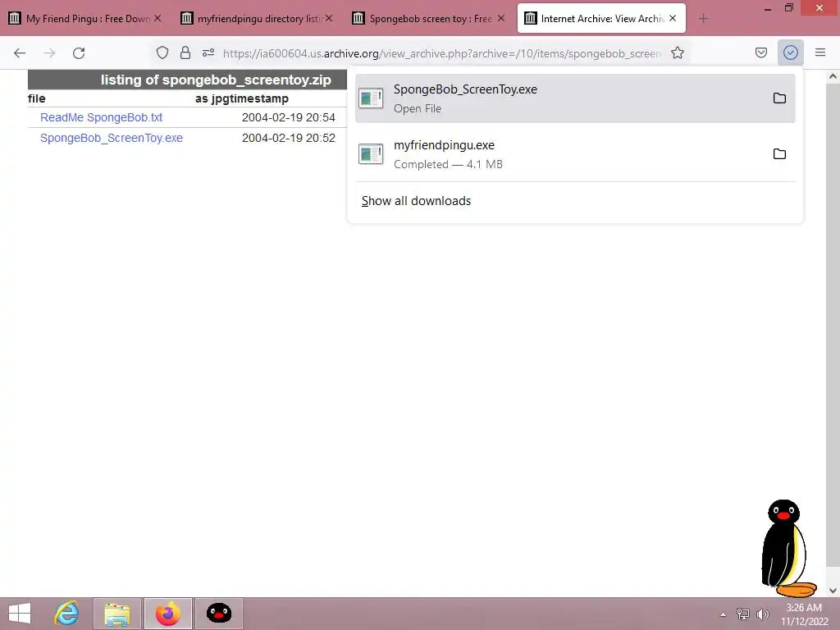Close the myfriendpingu directory listing tab

point(329,18)
